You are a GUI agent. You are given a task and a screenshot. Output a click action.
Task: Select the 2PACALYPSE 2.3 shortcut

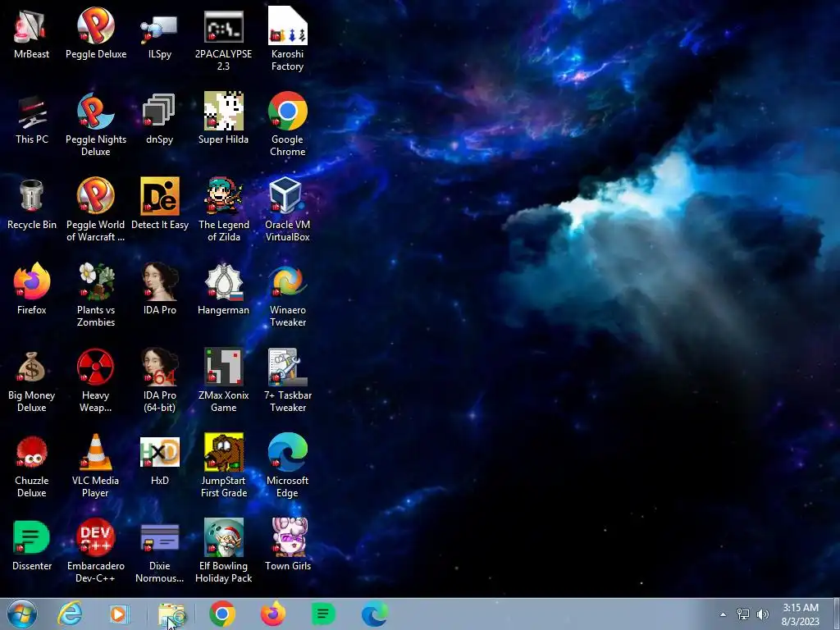click(223, 39)
